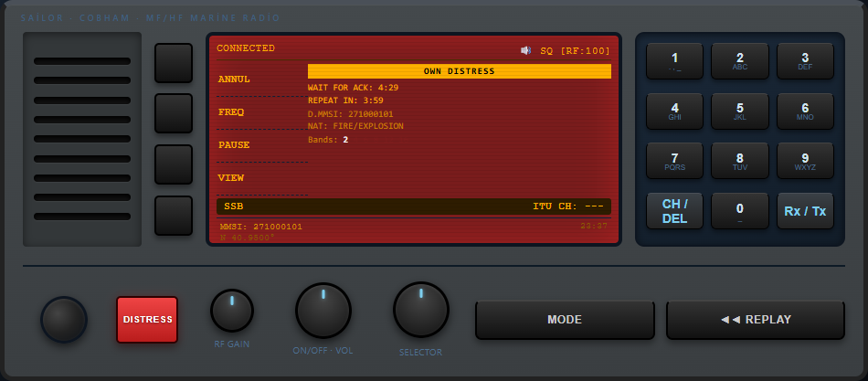Tap keypad key 7 PQRS
The image size is (868, 381).
click(674, 161)
